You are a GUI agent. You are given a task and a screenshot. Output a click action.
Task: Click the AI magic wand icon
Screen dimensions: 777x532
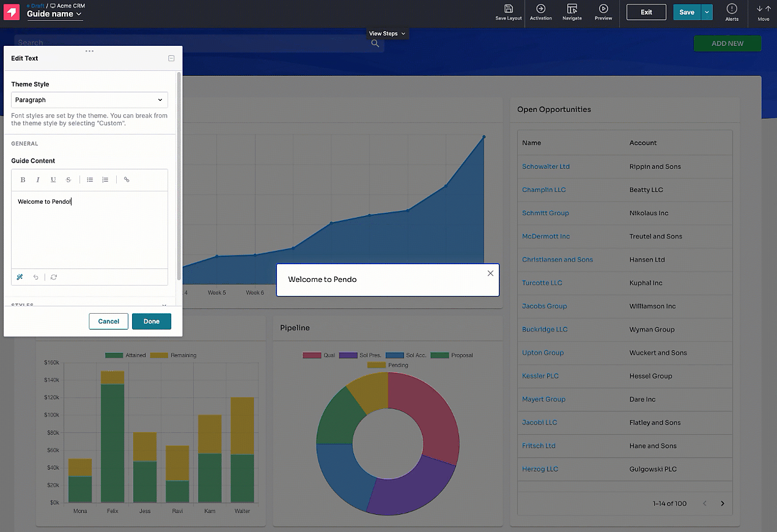(x=20, y=277)
